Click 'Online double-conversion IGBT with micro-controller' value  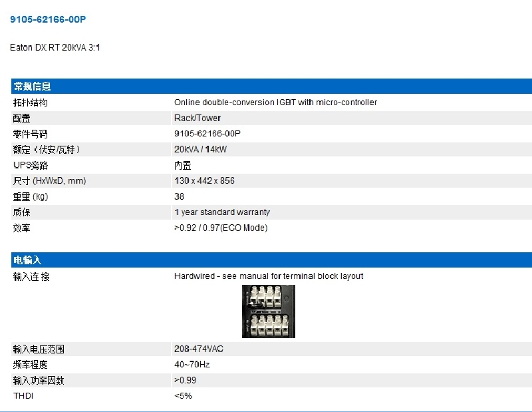pos(275,103)
